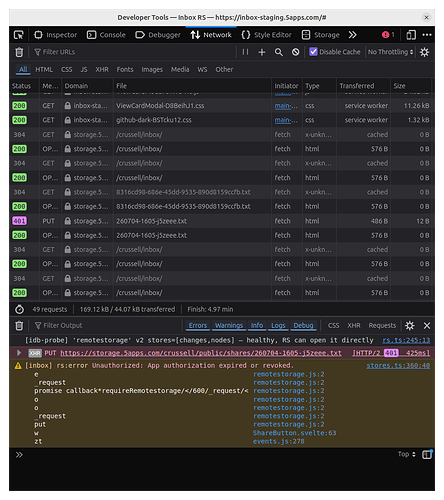Switch to the Inspector tab
This screenshot has width=444, height=500.
pyautogui.click(x=55, y=35)
